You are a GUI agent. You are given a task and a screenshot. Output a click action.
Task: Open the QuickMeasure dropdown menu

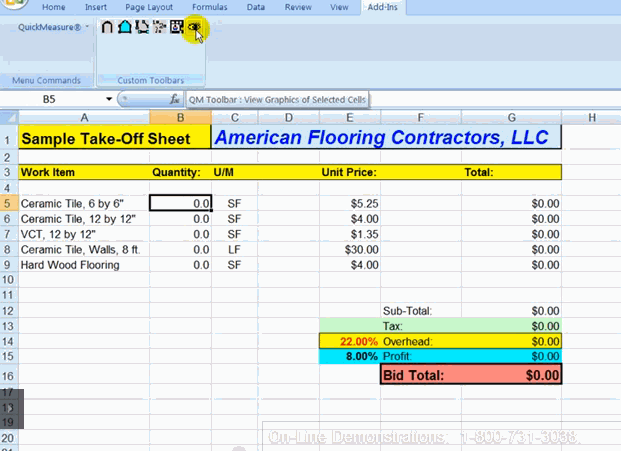tap(53, 27)
